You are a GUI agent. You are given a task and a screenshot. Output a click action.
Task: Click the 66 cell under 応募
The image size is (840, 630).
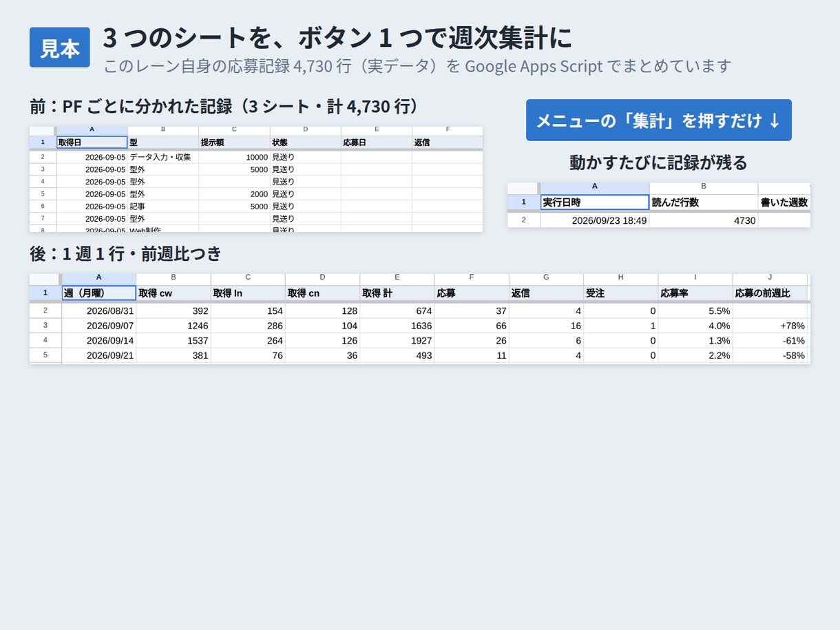click(x=472, y=326)
